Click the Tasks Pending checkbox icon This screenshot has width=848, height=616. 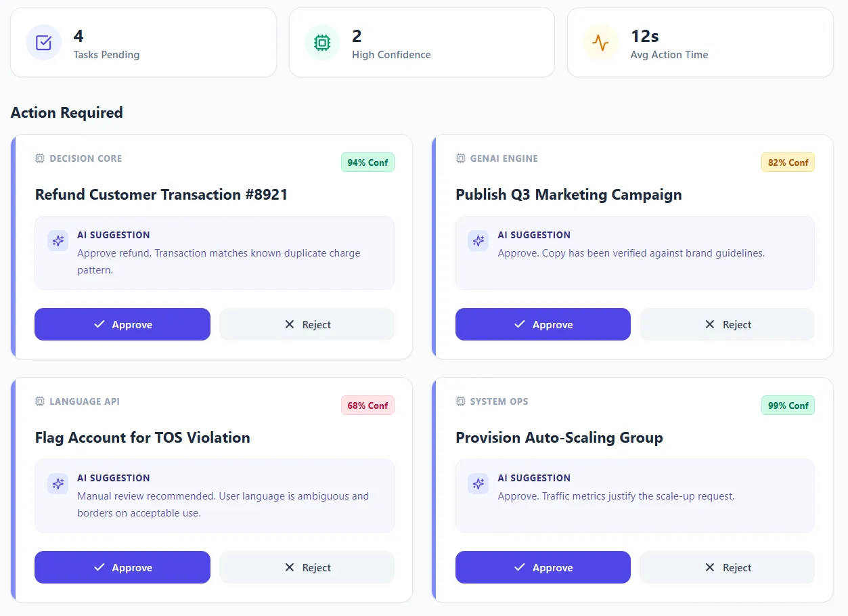(43, 43)
